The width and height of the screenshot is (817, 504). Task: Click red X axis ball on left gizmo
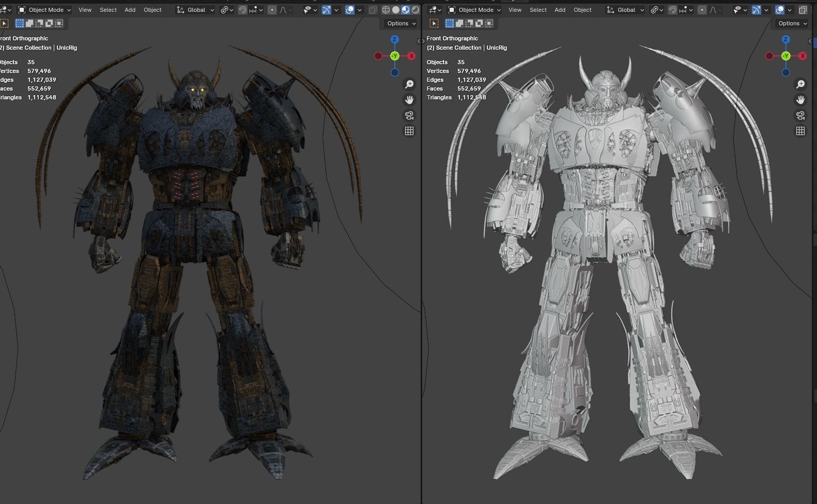[x=411, y=56]
